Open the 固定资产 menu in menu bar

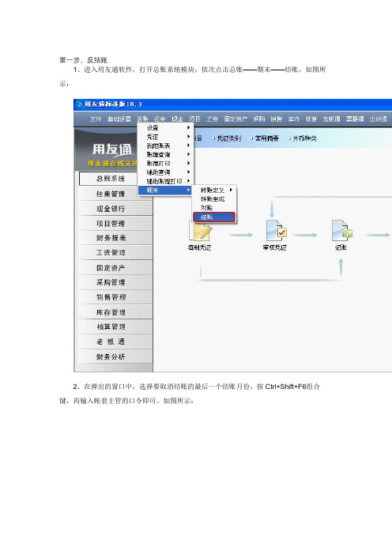tap(236, 119)
